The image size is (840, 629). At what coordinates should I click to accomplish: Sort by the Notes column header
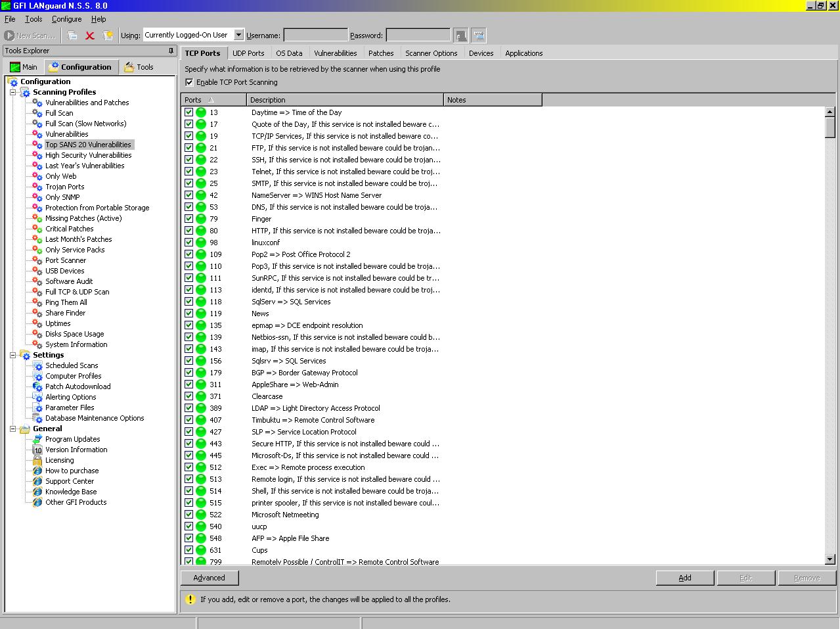pyautogui.click(x=493, y=100)
